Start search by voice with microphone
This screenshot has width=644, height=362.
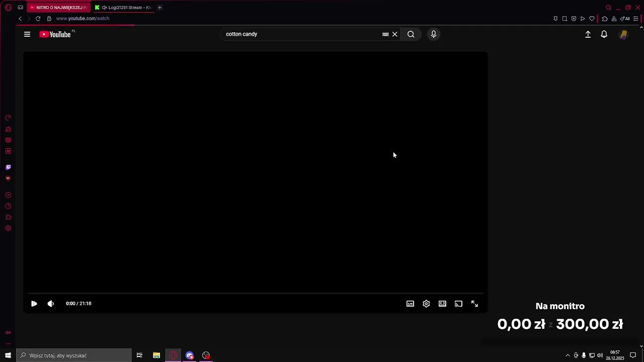434,34
